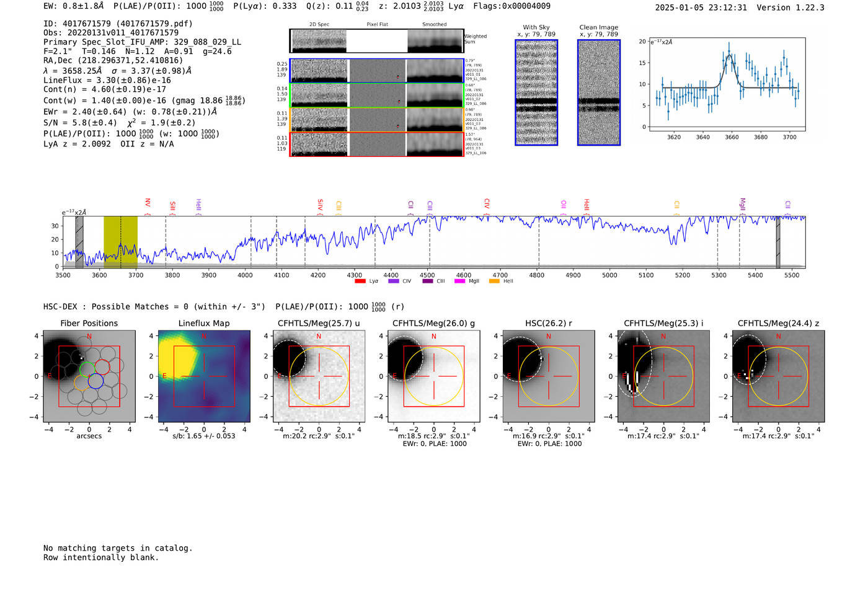Select the CFHTLS/Meg(25.3) i image
The height and width of the screenshot is (591, 868).
[663, 376]
